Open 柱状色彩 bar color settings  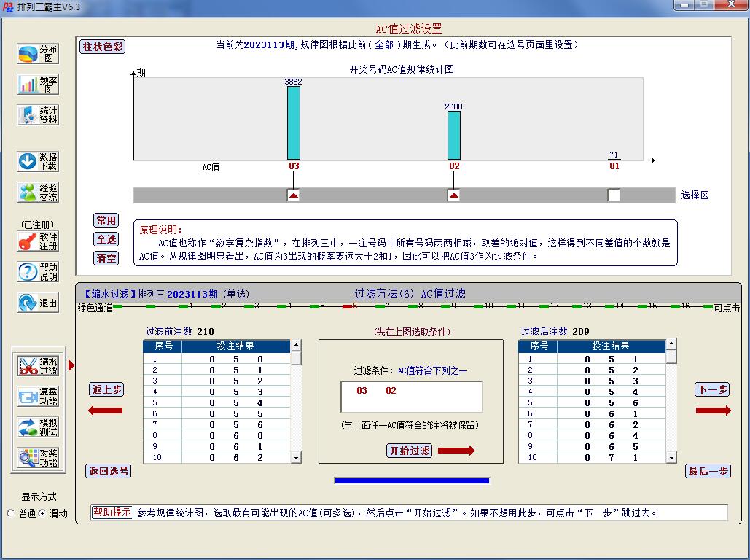pos(103,47)
